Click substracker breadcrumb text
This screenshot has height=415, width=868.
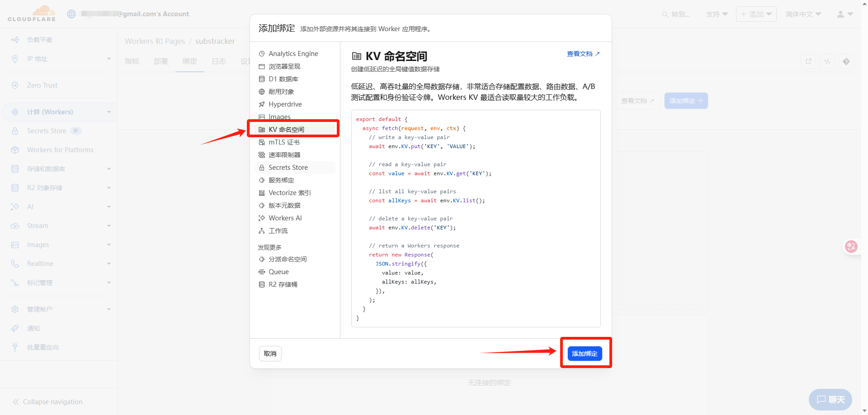coord(215,41)
